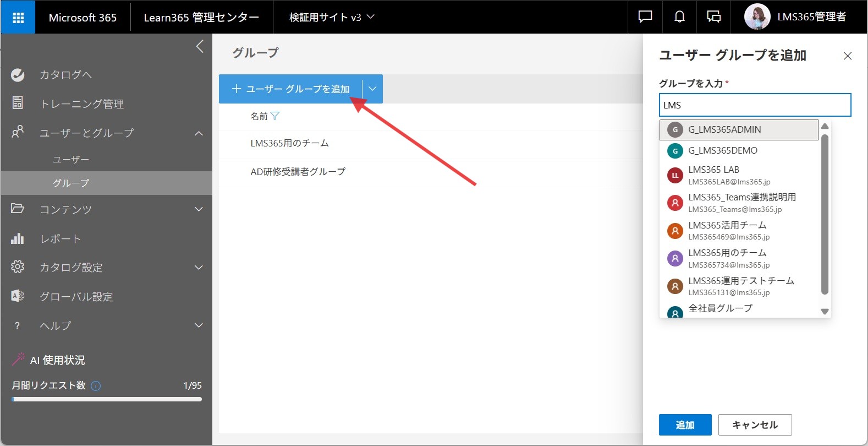Click the ヘルプ question mark icon
868x446 pixels.
tap(18, 325)
